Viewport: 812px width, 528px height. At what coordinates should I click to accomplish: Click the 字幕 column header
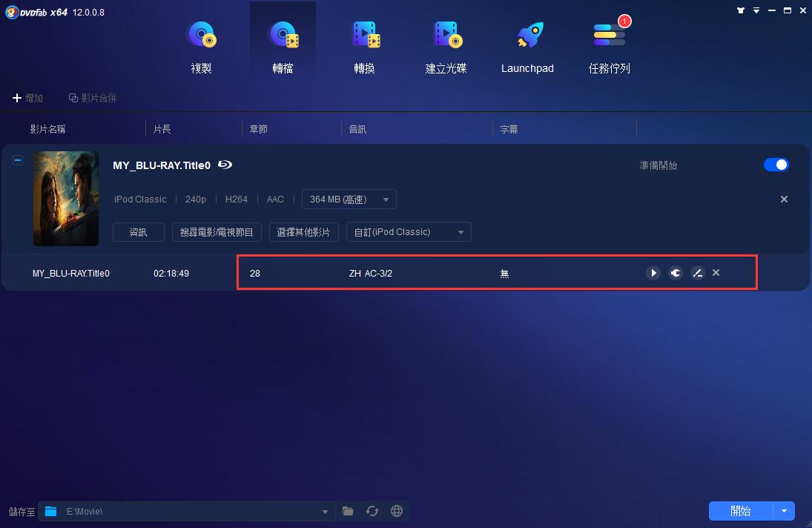[x=509, y=129]
